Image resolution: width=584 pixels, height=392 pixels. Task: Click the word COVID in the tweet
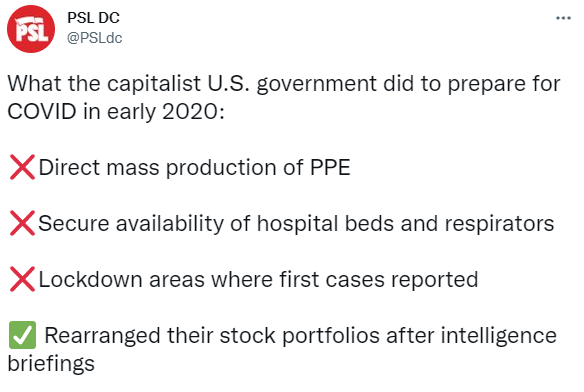point(42,111)
